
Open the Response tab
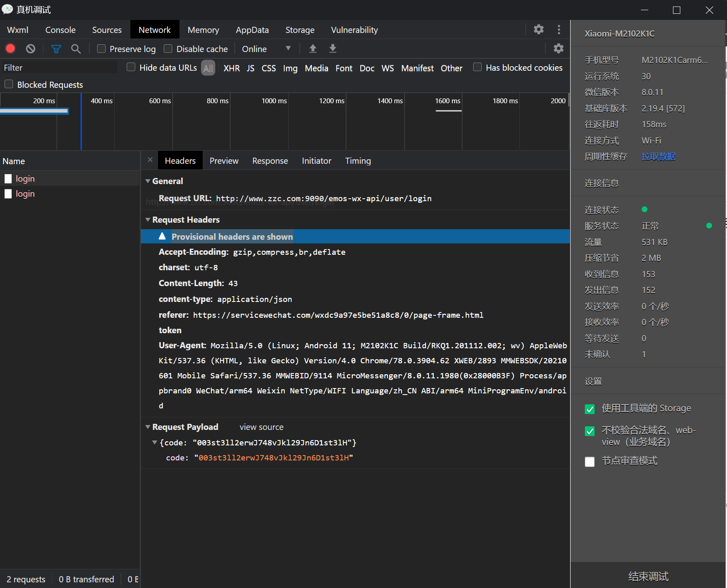click(270, 161)
